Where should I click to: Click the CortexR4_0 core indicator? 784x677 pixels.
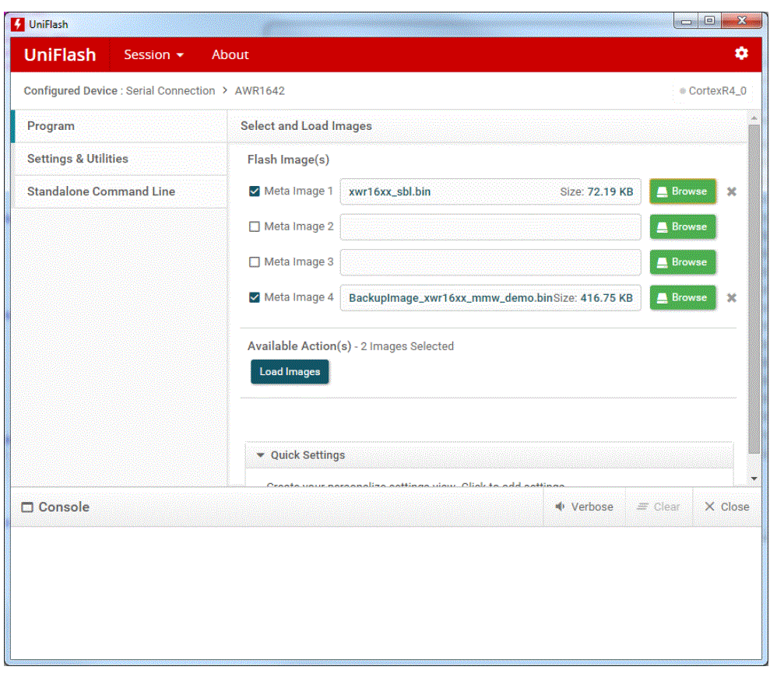coord(713,91)
